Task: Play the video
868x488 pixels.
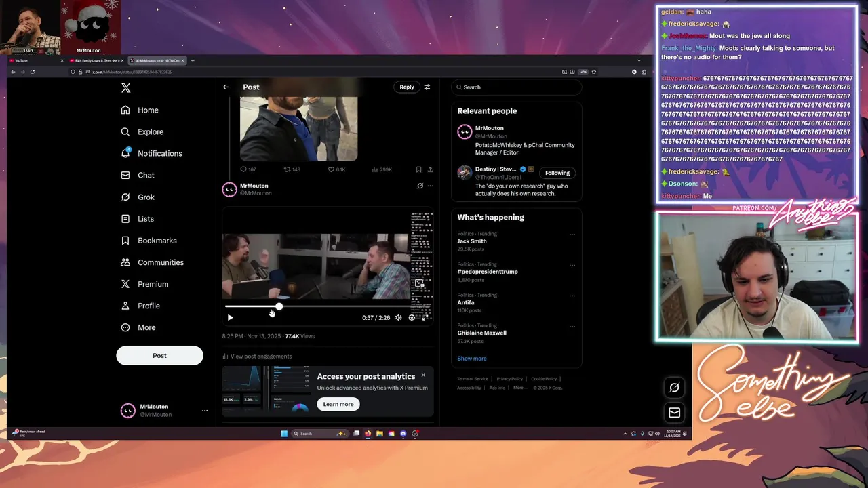Action: (230, 317)
